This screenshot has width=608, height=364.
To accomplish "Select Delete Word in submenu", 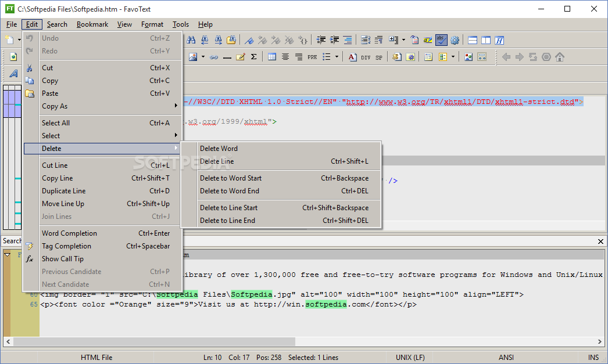I will pyautogui.click(x=281, y=148).
